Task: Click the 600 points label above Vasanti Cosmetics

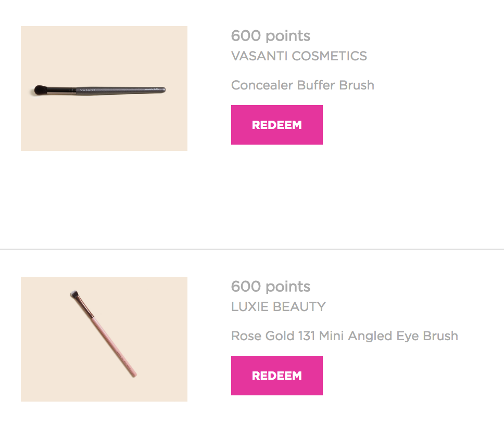Action: [271, 36]
